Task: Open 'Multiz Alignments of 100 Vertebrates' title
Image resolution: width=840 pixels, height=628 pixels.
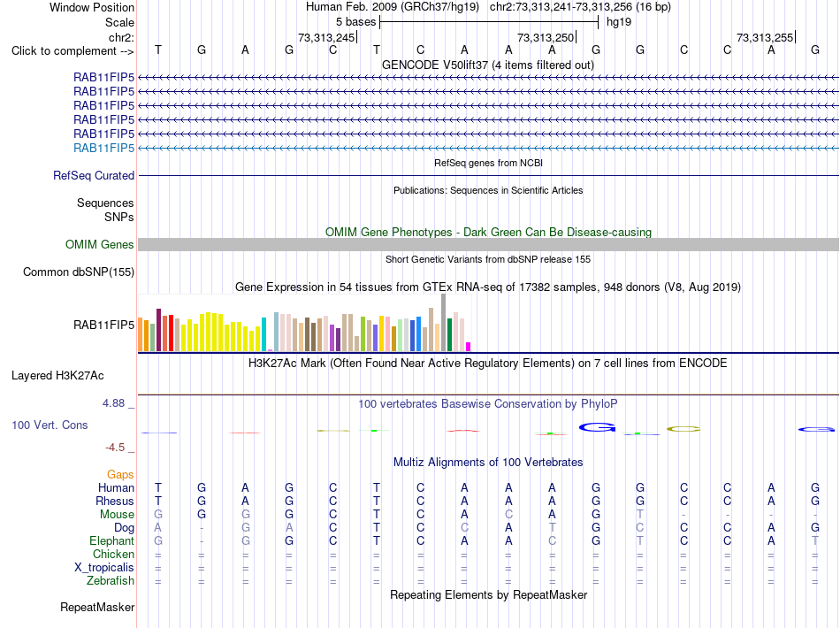Action: [488, 463]
